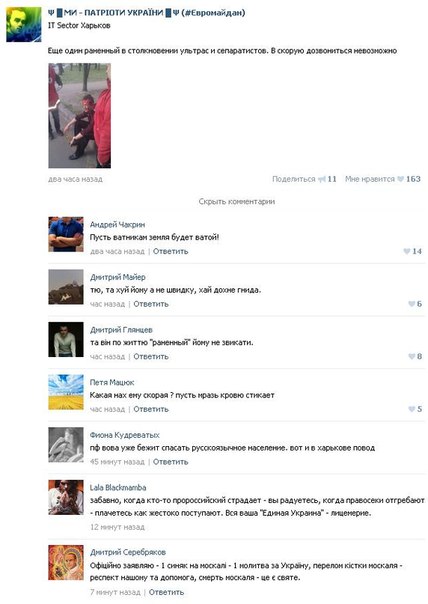Open the group avatar at post top
The height and width of the screenshot is (604, 428).
23,24
